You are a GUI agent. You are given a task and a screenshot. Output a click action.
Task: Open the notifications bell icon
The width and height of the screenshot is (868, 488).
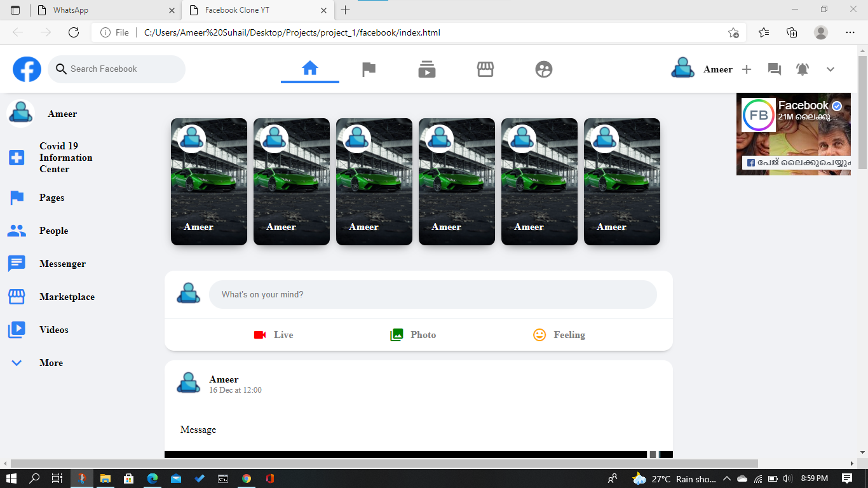click(803, 69)
